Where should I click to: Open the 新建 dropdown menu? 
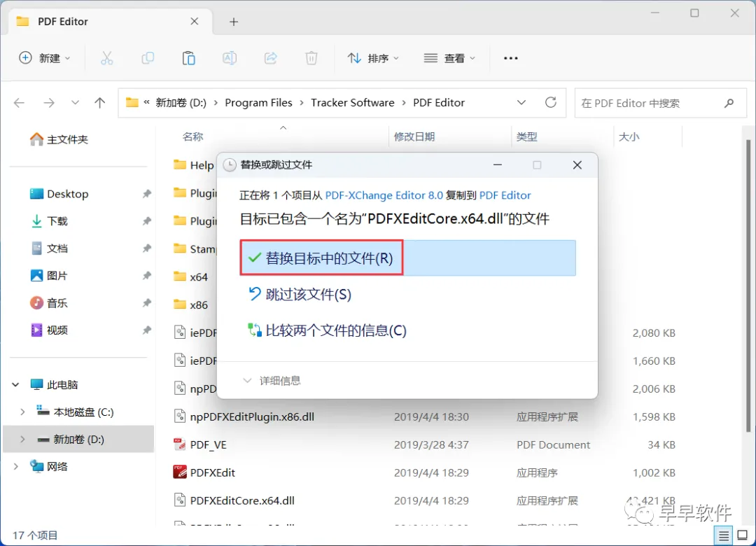tap(44, 58)
